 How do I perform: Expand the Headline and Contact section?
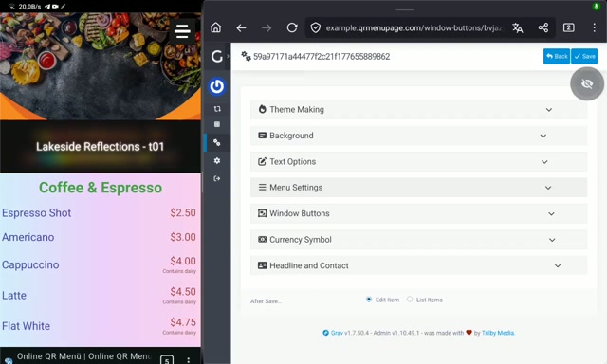[x=418, y=265]
